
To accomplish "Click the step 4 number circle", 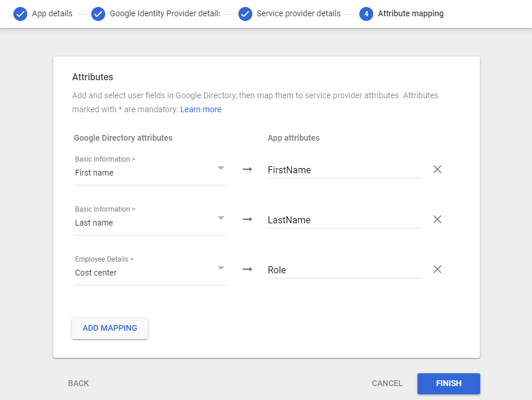I will tap(366, 13).
